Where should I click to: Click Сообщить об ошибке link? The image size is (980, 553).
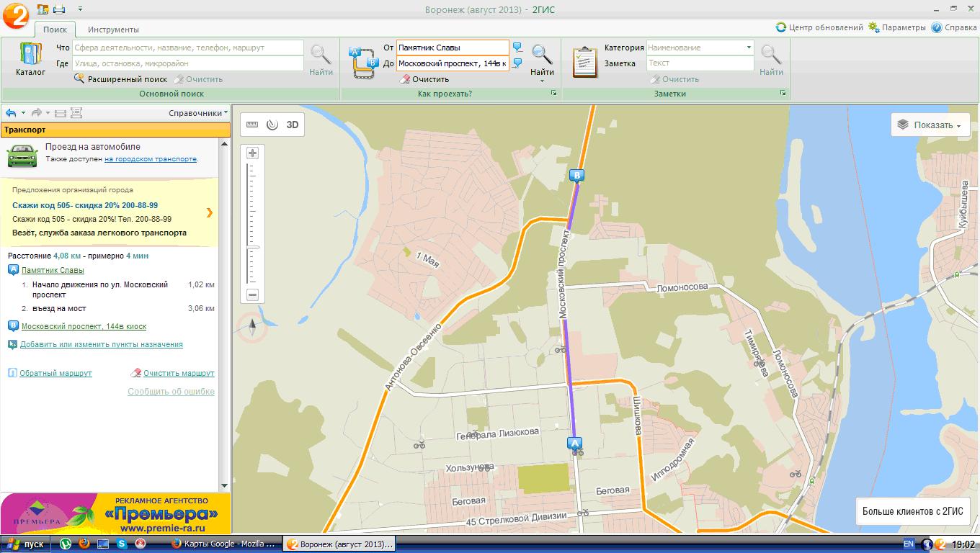point(171,392)
